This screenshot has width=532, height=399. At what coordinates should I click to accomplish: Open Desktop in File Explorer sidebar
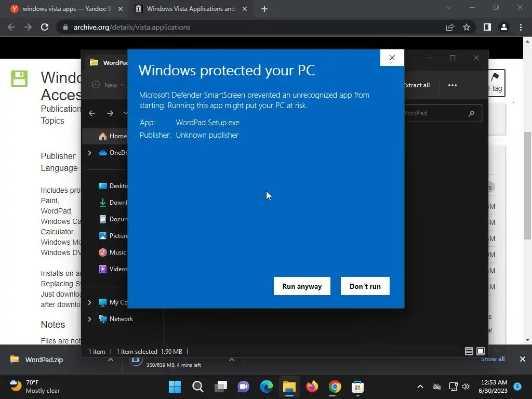tap(113, 186)
